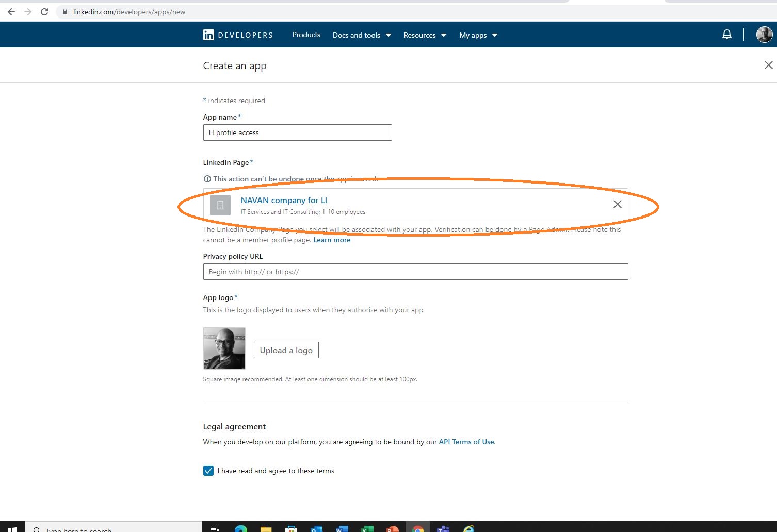Open Microsoft Teams from taskbar
Image resolution: width=777 pixels, height=532 pixels.
pos(443,528)
